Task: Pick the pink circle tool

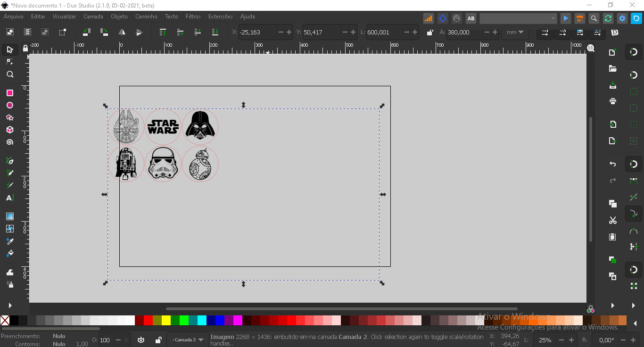Action: (x=10, y=105)
